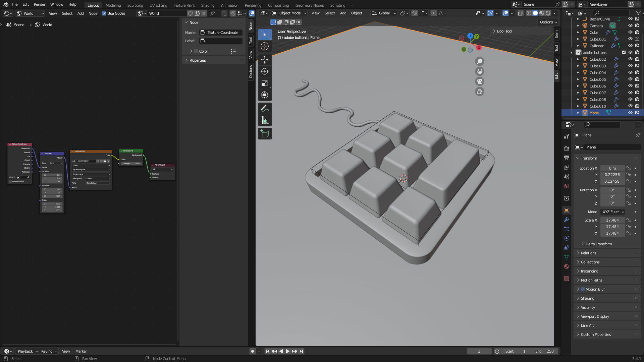The image size is (644, 362).
Task: Click the Play animation button
Action: (x=287, y=351)
